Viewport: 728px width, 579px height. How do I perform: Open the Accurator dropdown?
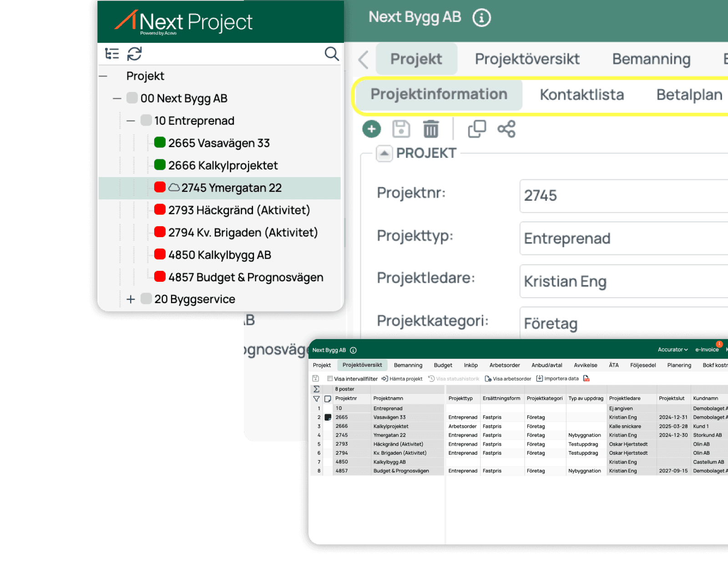coord(672,350)
